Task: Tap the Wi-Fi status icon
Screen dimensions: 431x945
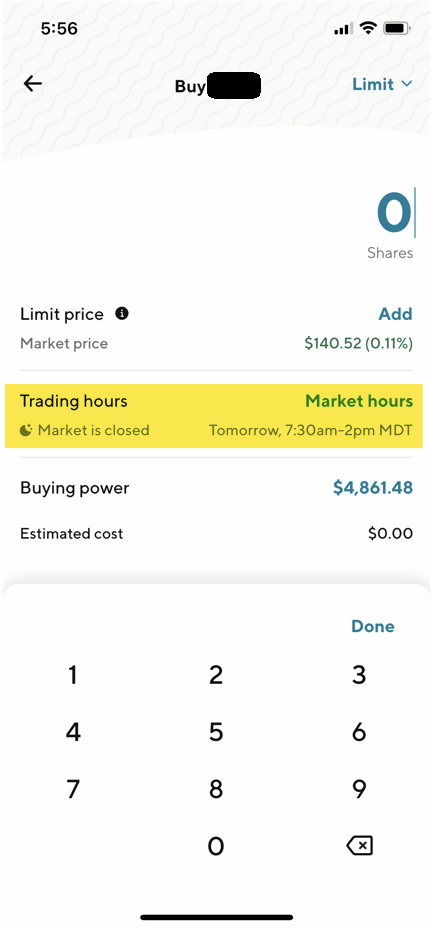Action: coord(367,28)
